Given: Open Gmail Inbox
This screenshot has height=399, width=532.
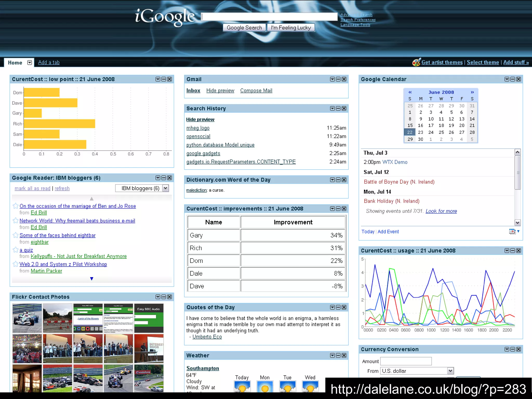Looking at the screenshot, I should tap(193, 90).
